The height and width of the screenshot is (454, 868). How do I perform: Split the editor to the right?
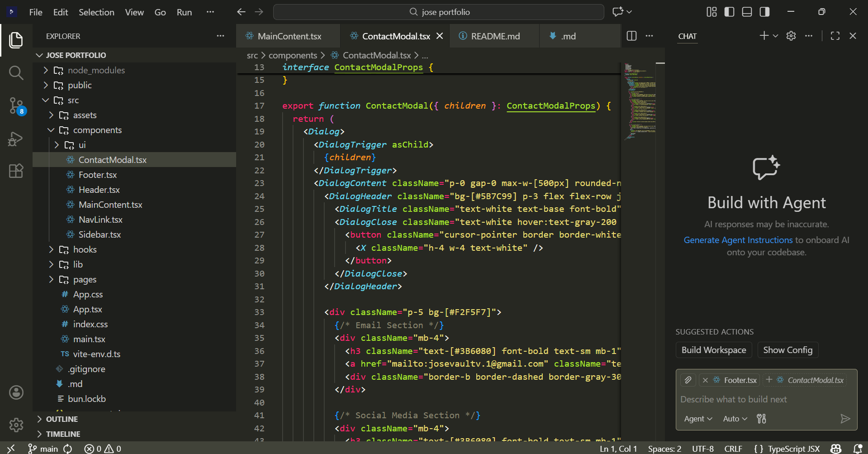point(632,36)
